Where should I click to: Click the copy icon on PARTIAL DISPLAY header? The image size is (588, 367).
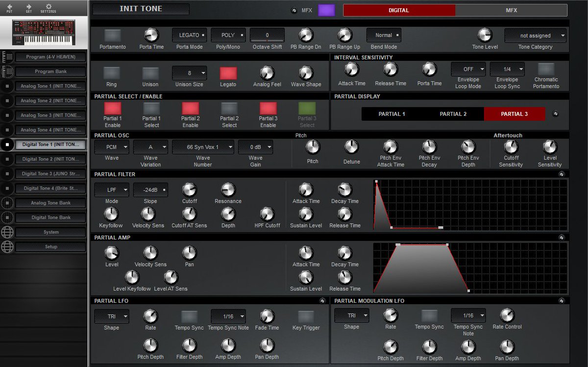point(555,113)
